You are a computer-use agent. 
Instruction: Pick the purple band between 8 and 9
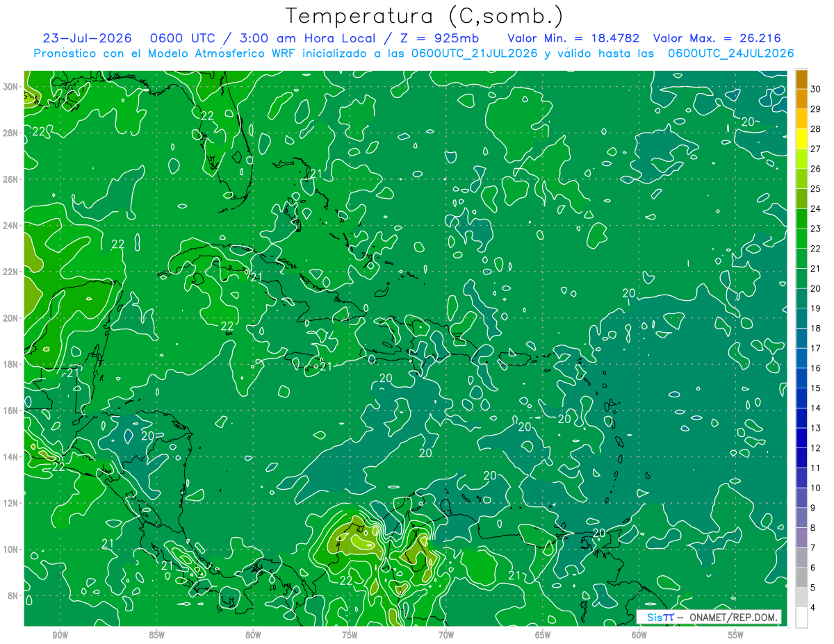pyautogui.click(x=801, y=518)
